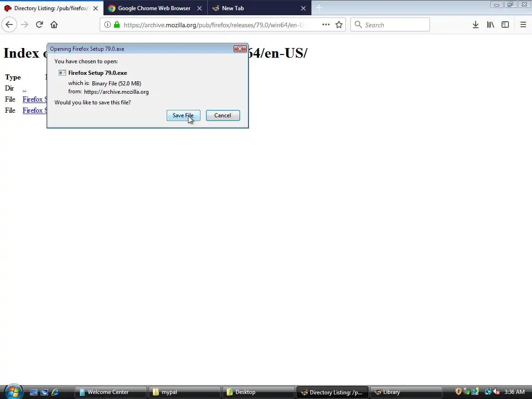Launch Internet Explorer from quick launch

(x=55, y=392)
